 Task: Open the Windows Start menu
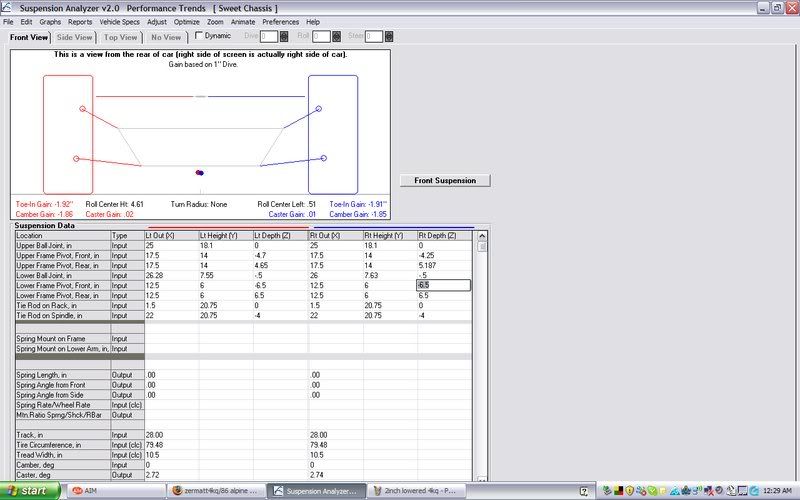tap(29, 491)
